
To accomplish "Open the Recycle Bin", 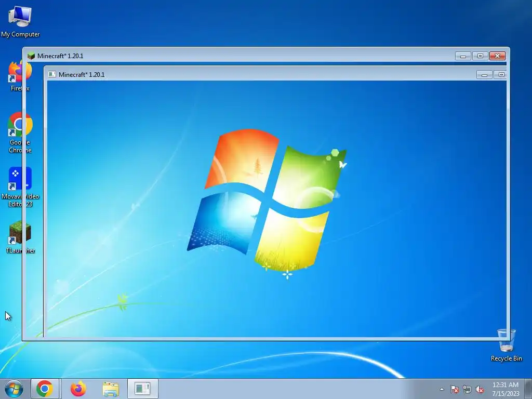I will pyautogui.click(x=506, y=344).
